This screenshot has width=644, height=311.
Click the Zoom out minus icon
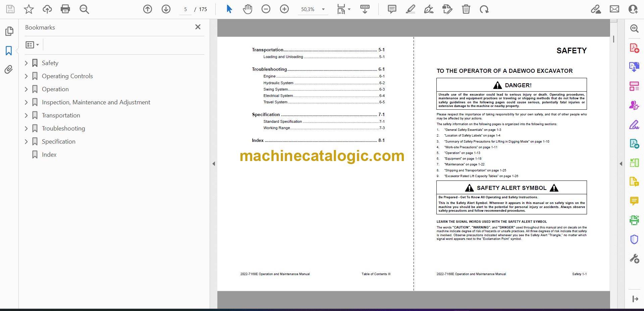tap(266, 9)
